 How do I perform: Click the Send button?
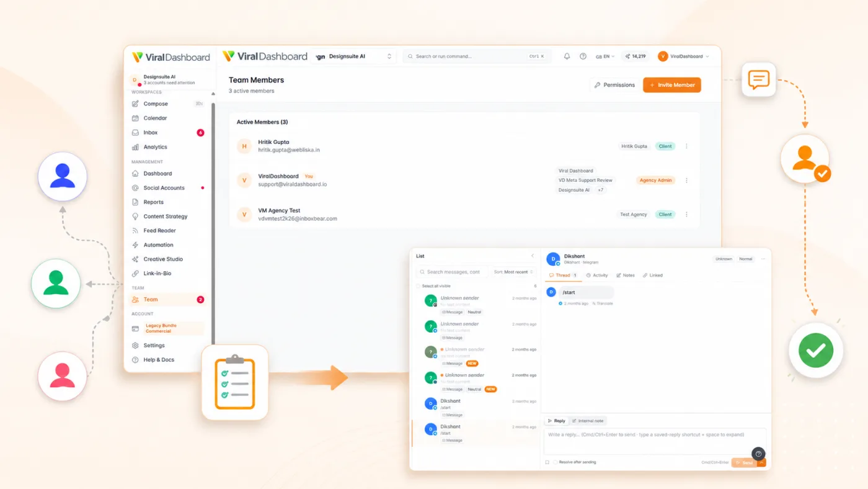tap(745, 463)
